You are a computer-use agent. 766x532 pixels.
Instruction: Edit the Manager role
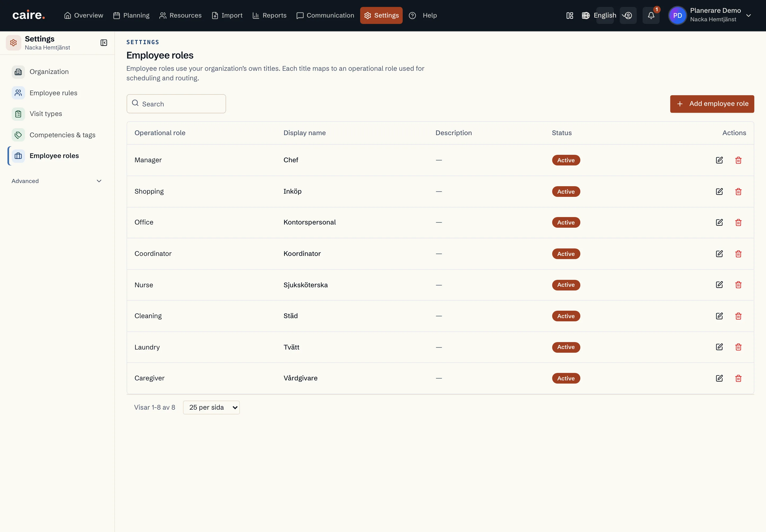[719, 160]
